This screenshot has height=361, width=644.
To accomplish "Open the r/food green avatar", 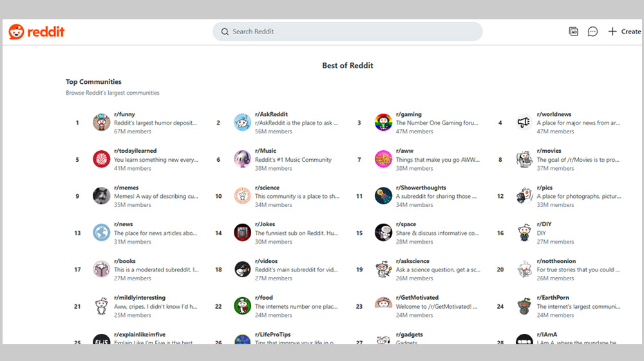I will coord(242,306).
